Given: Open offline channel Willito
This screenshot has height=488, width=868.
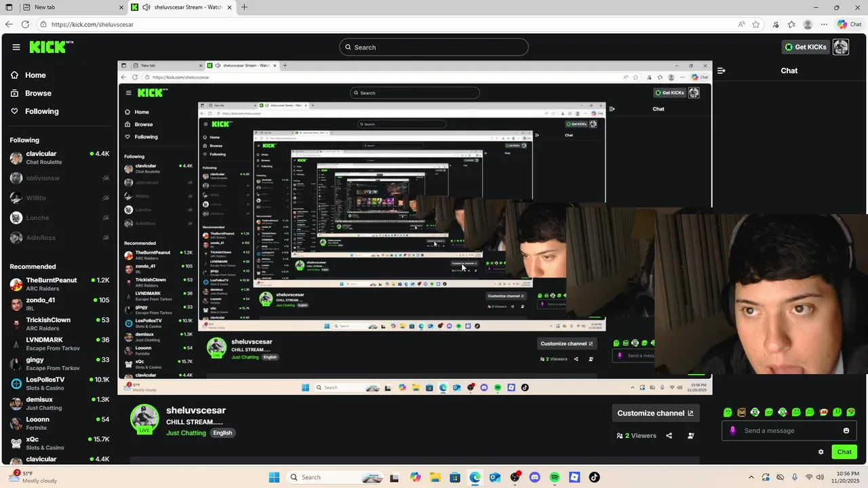Looking at the screenshot, I should [x=60, y=198].
